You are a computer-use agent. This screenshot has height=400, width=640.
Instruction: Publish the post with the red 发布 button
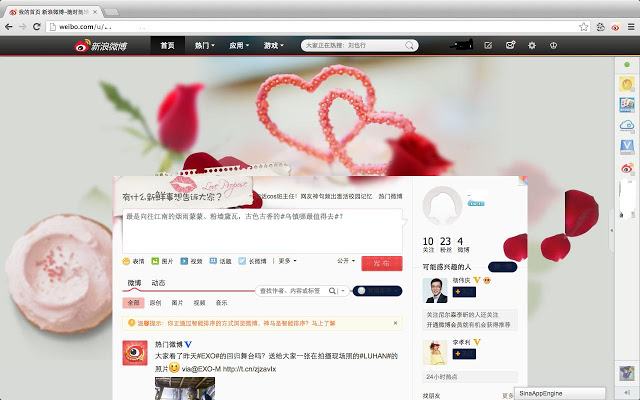(382, 264)
